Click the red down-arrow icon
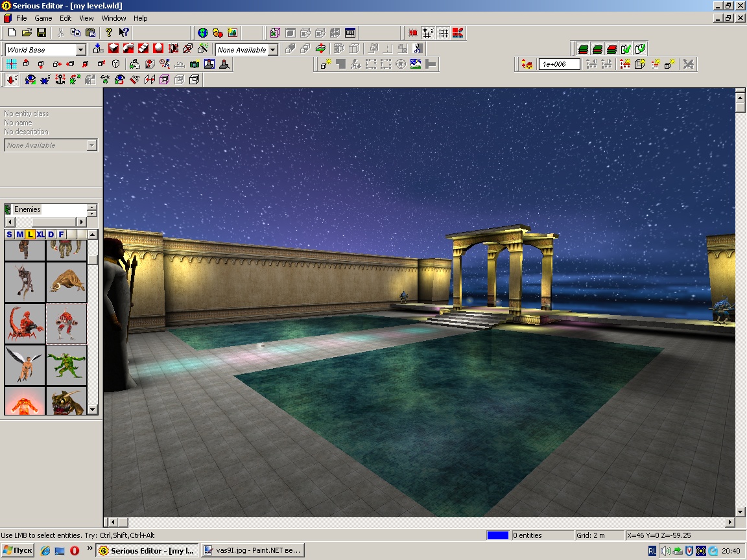 click(12, 80)
